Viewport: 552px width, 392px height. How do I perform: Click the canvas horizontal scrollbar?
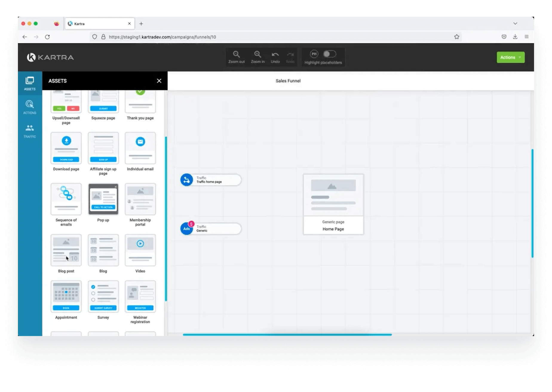[x=287, y=335]
